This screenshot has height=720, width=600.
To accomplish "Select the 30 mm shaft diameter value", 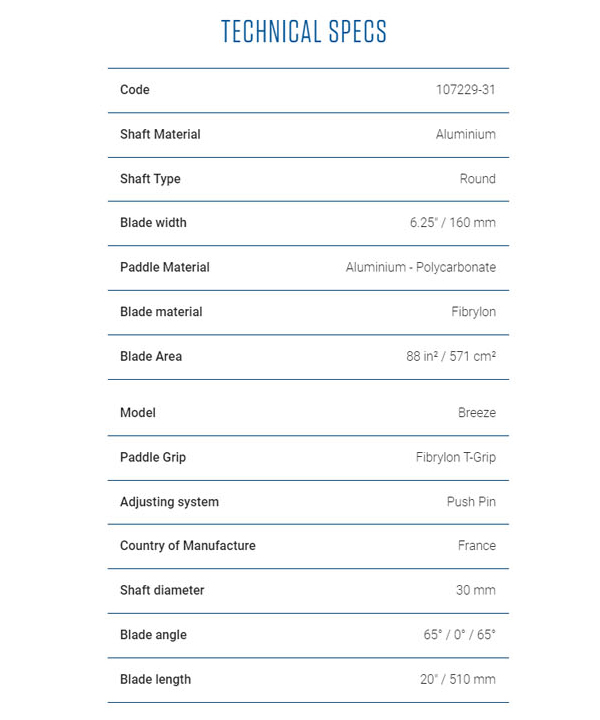I will (x=475, y=590).
